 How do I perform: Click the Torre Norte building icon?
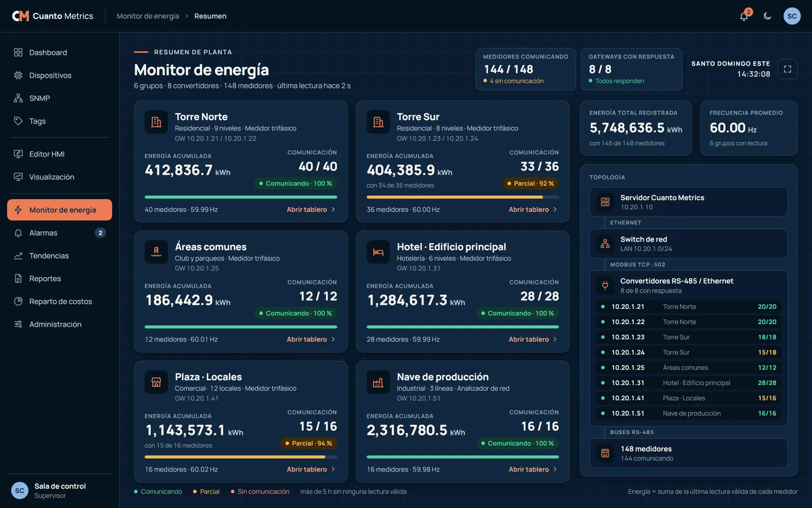click(x=156, y=122)
